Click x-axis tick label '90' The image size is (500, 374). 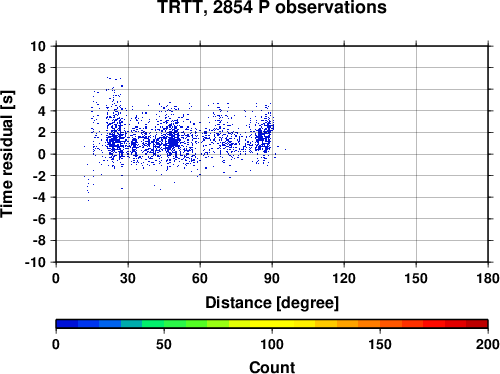[x=272, y=278]
